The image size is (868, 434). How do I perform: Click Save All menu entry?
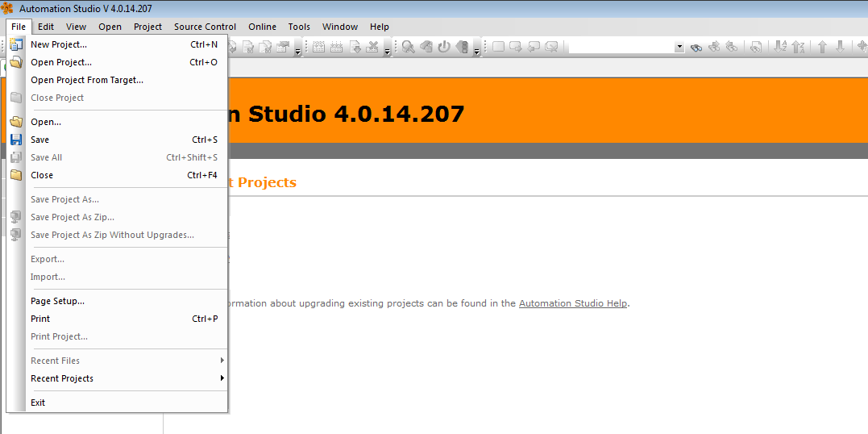pos(118,157)
